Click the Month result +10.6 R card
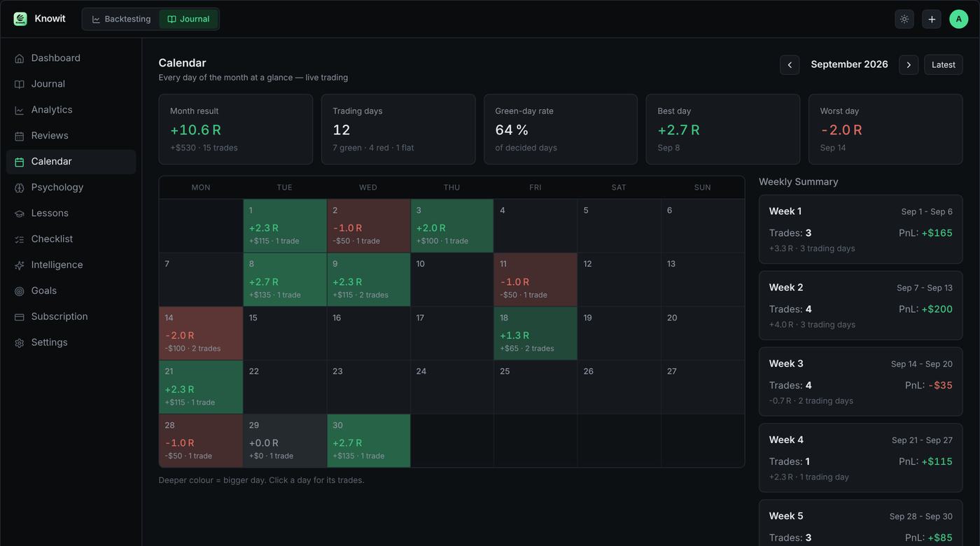The height and width of the screenshot is (546, 980). [236, 129]
